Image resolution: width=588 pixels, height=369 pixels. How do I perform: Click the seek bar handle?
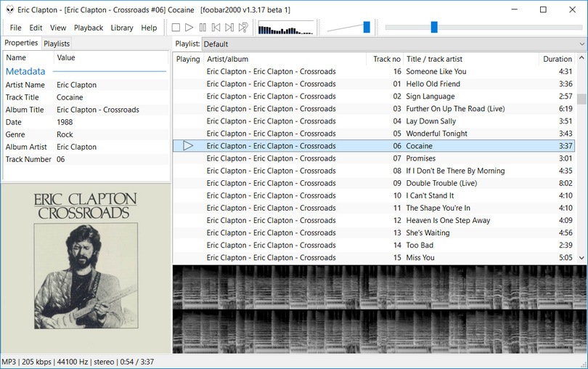click(x=434, y=27)
